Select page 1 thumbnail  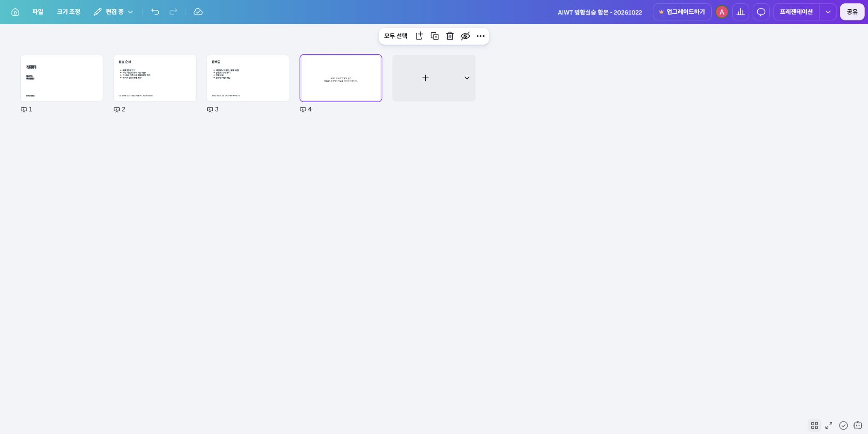[x=62, y=78]
